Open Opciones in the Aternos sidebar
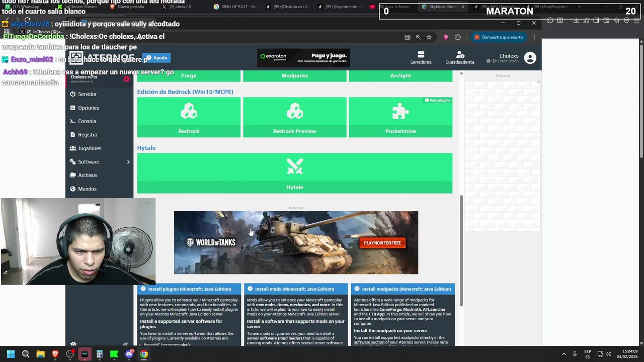The height and width of the screenshot is (362, 644). click(x=88, y=108)
